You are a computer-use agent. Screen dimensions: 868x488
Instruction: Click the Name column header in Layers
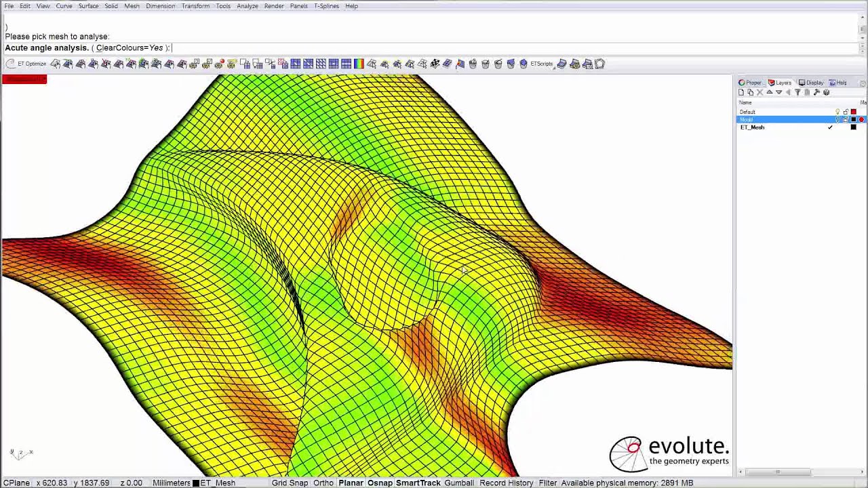click(x=745, y=102)
